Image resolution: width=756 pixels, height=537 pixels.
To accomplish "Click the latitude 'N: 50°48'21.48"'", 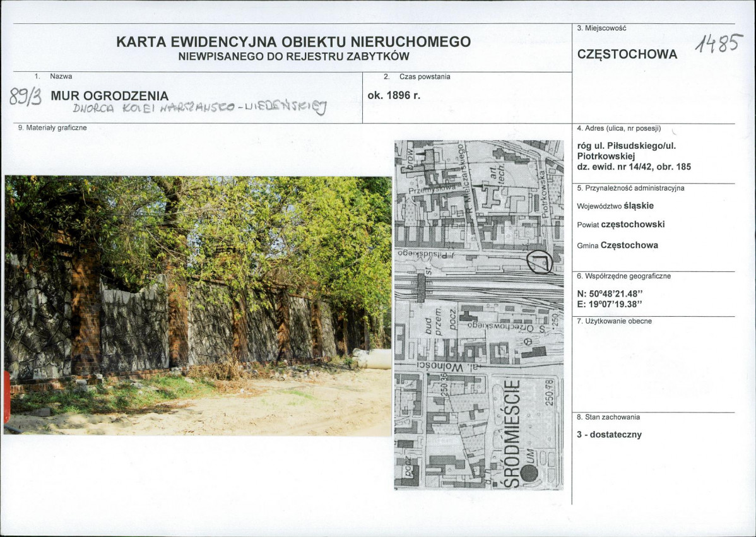I will click(x=610, y=294).
